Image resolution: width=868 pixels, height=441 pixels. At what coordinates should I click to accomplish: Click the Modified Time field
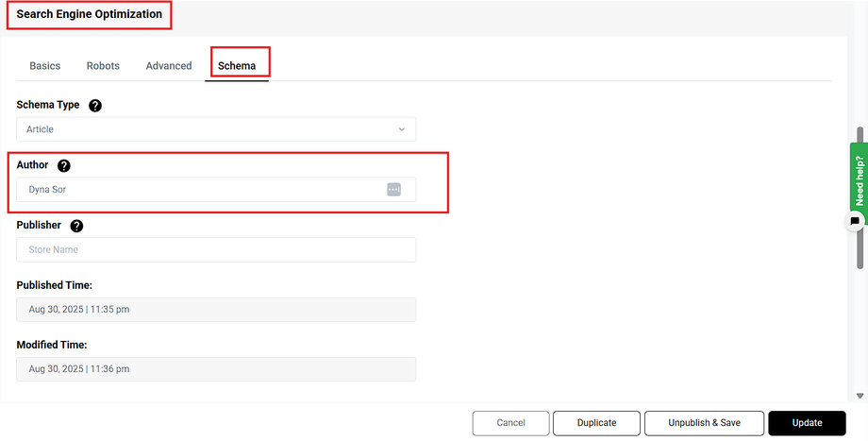pyautogui.click(x=216, y=369)
